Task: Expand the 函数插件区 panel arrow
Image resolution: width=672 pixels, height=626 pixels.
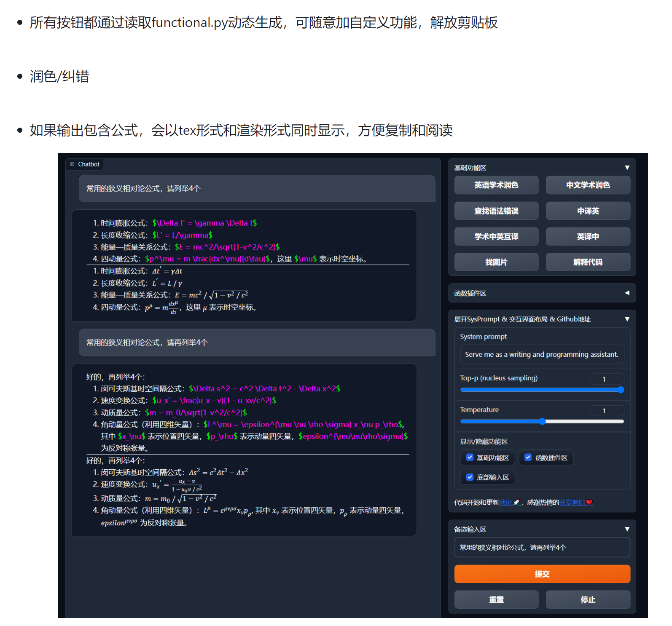Action: point(627,293)
